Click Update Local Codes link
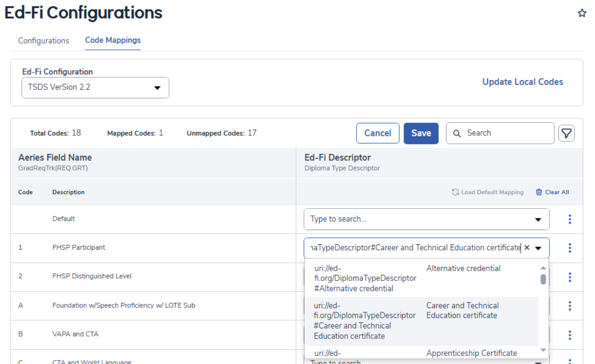The image size is (595, 364). pyautogui.click(x=523, y=82)
